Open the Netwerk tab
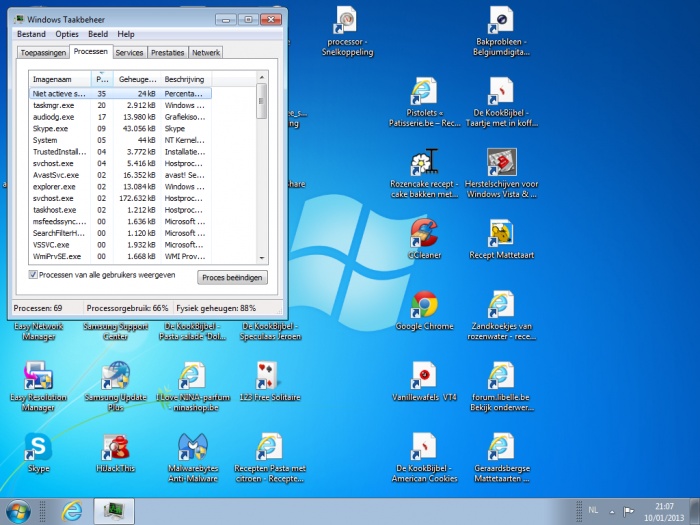Viewport: 700px width, 525px height. [x=206, y=52]
